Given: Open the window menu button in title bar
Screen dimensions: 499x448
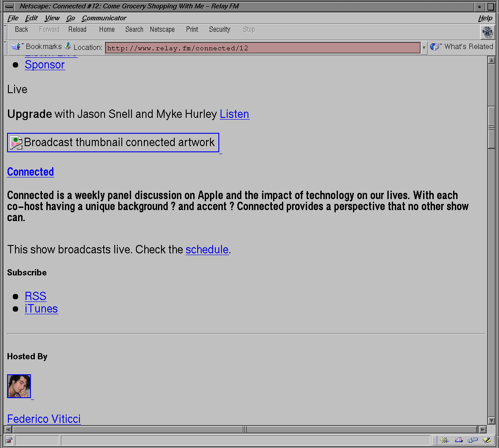Looking at the screenshot, I should 9,6.
